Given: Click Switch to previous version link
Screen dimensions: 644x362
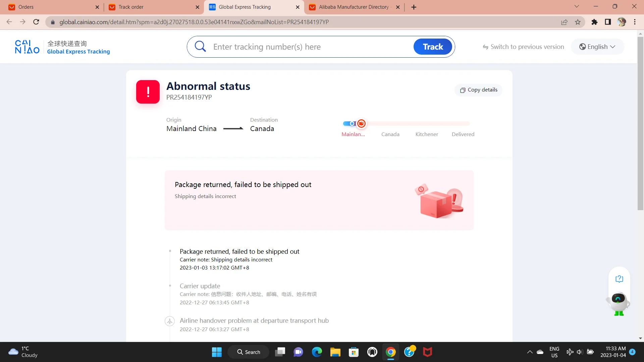Looking at the screenshot, I should 523,47.
